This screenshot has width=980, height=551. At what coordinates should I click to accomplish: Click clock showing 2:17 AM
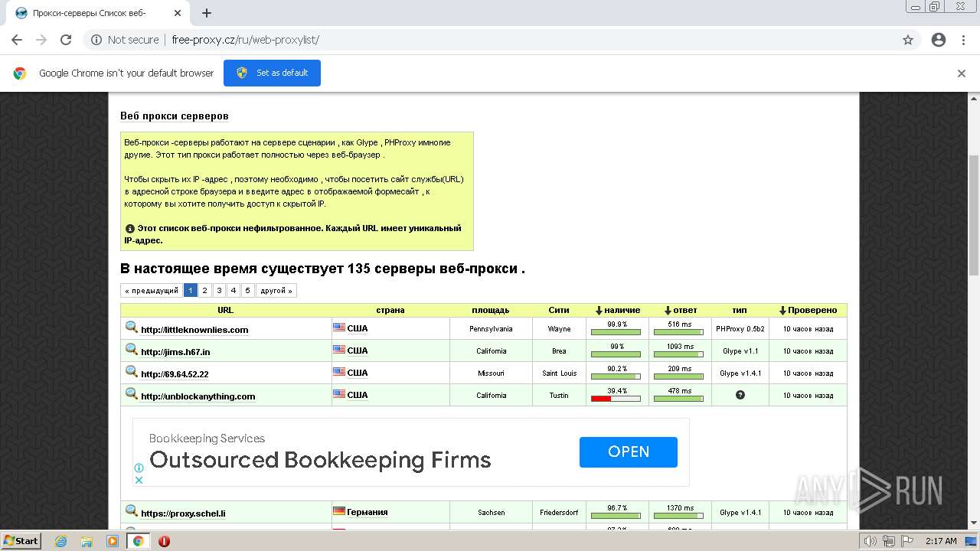[941, 541]
